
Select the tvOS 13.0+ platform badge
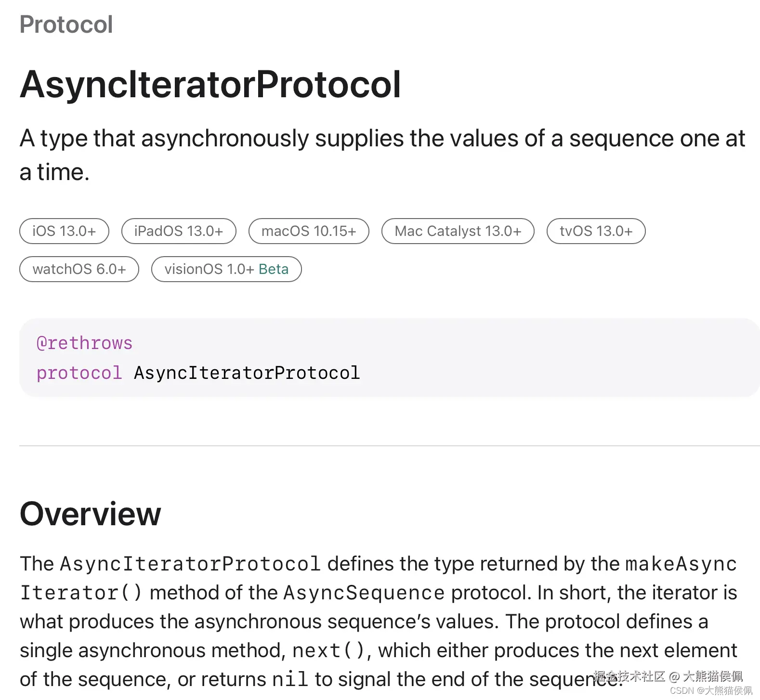(x=596, y=231)
